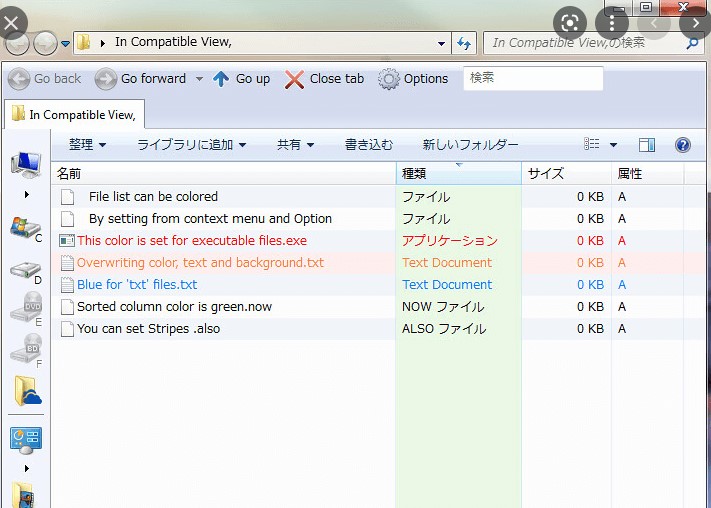The image size is (711, 508).
Task: Click the blue Go up arrow
Action: pyautogui.click(x=221, y=79)
